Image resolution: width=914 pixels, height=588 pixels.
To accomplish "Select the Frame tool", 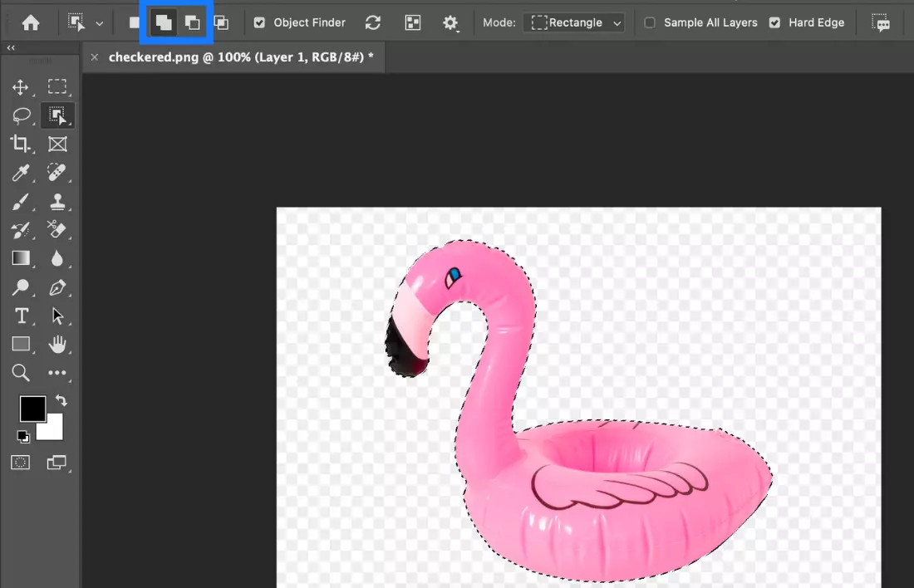I will pyautogui.click(x=57, y=144).
